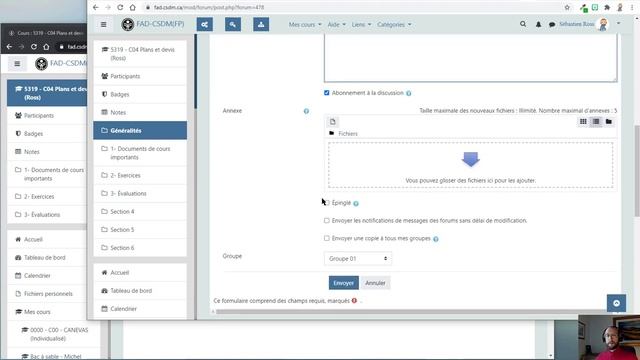The image size is (640, 360).
Task: Click the user avatar picture
Action: [x=603, y=24]
